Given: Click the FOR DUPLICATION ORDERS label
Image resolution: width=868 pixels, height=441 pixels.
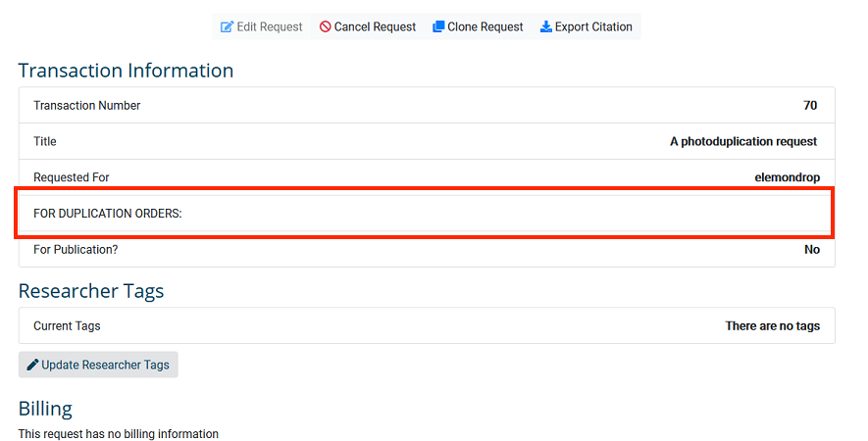Looking at the screenshot, I should [108, 214].
